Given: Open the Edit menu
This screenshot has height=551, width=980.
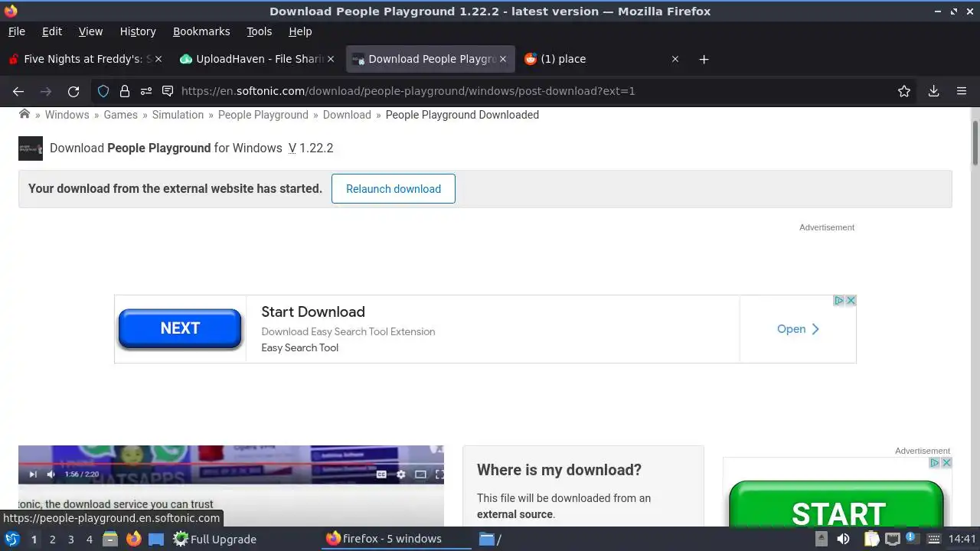Looking at the screenshot, I should pyautogui.click(x=52, y=31).
